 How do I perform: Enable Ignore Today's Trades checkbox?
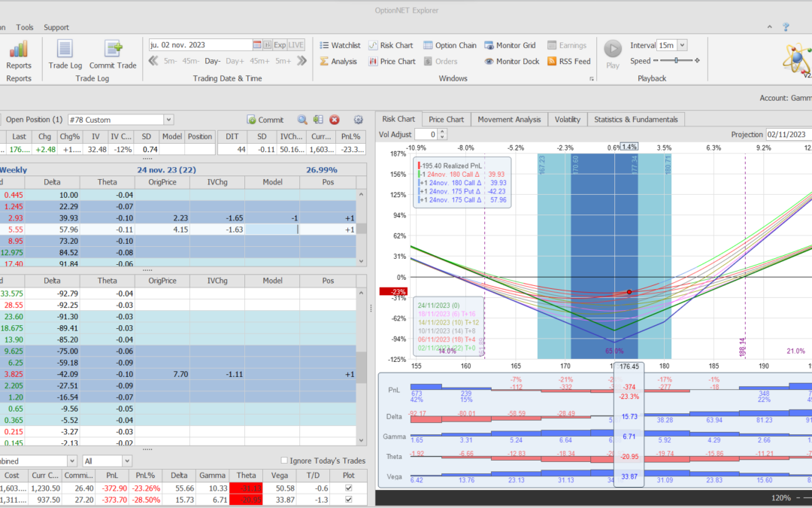coord(284,461)
